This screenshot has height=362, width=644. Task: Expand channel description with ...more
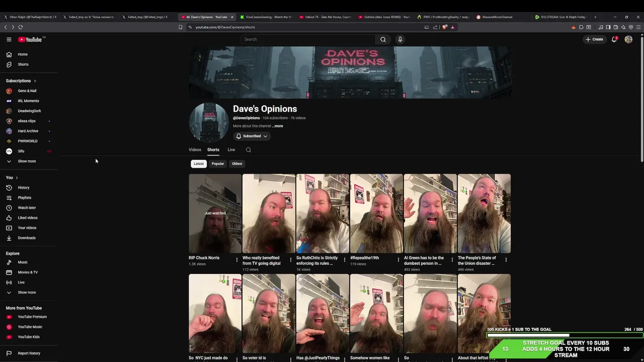277,126
